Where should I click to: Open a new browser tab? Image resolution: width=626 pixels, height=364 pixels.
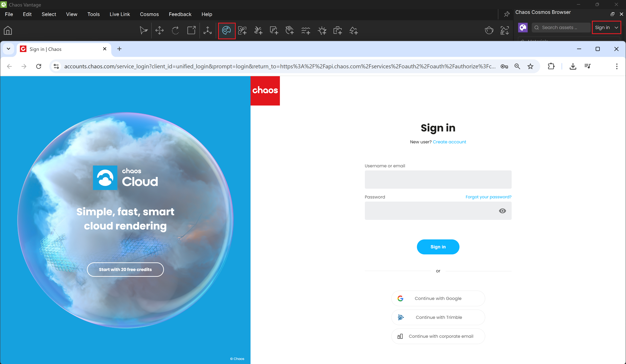coord(120,49)
